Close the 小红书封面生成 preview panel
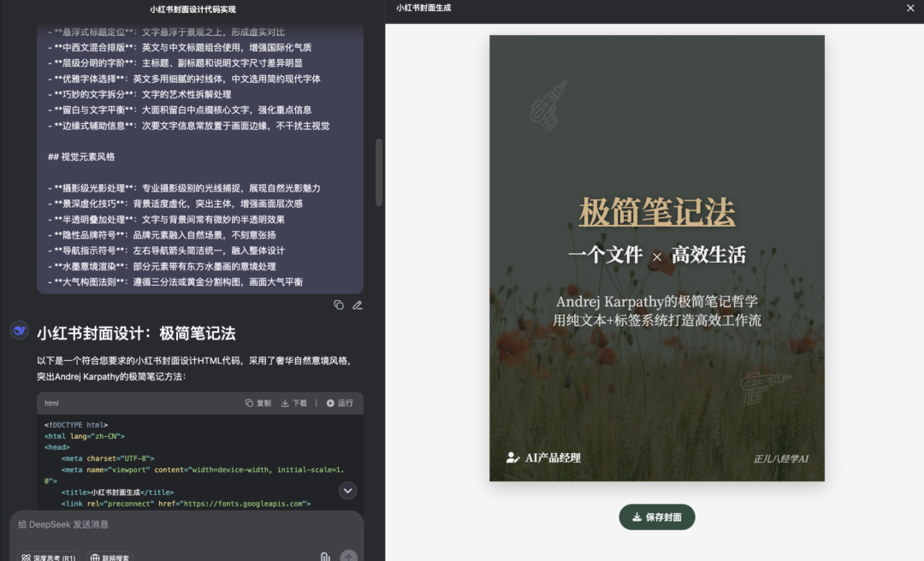Image resolution: width=924 pixels, height=561 pixels. click(x=910, y=8)
